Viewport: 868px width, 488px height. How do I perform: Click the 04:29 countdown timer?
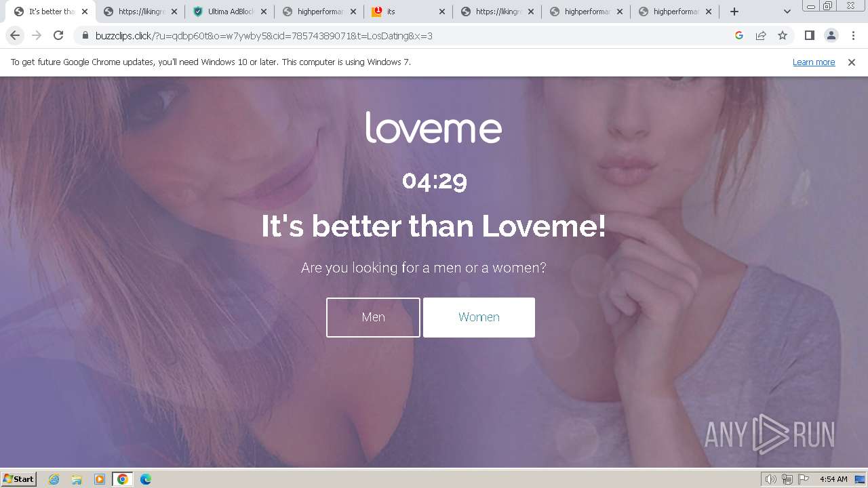point(434,181)
